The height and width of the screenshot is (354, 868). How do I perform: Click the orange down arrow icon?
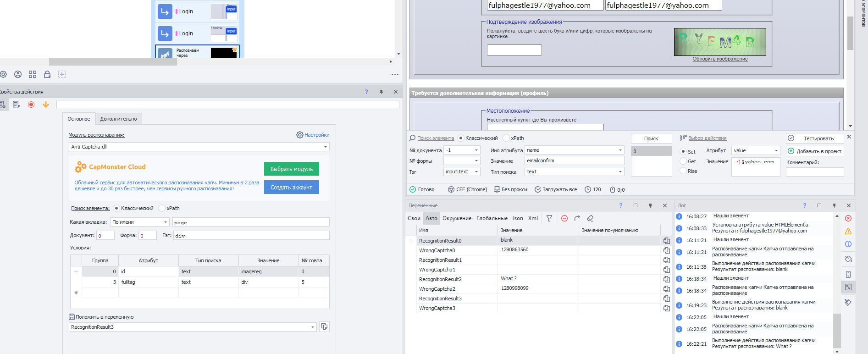click(46, 105)
